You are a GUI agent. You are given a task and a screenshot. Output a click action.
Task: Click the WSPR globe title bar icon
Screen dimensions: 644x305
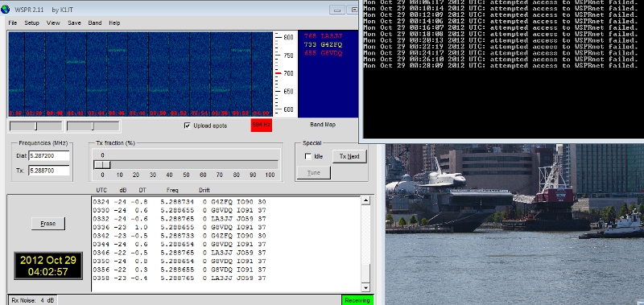6,9
